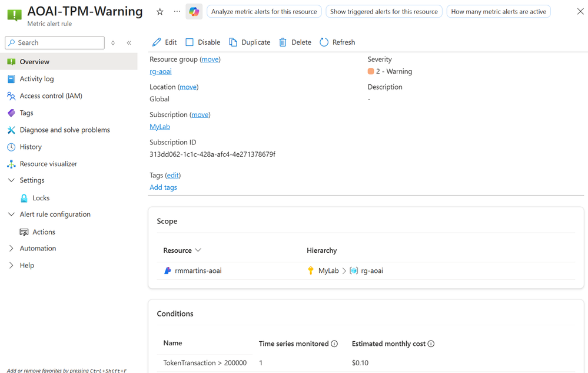588x373 pixels.
Task: Collapse Alert rule configuration section
Action: (11, 214)
